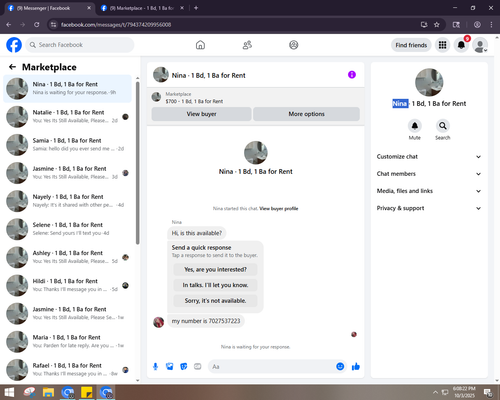The width and height of the screenshot is (500, 400).
Task: Open the Groups icon in top navigation
Action: coord(294,45)
